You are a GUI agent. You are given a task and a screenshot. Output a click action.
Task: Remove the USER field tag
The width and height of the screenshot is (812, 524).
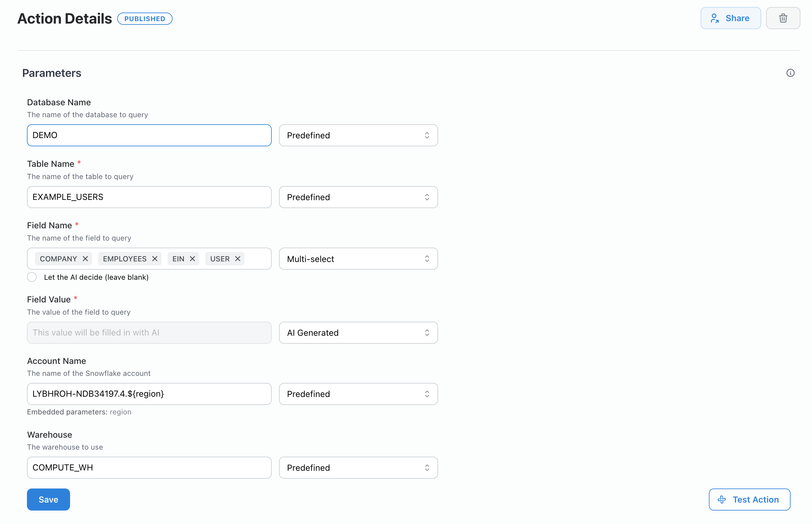tap(238, 259)
